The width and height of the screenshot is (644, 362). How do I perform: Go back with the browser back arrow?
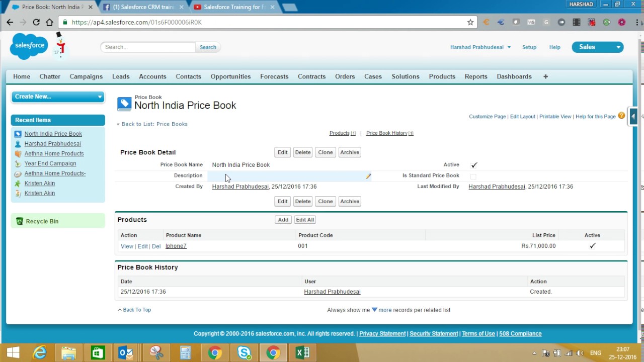tap(10, 22)
